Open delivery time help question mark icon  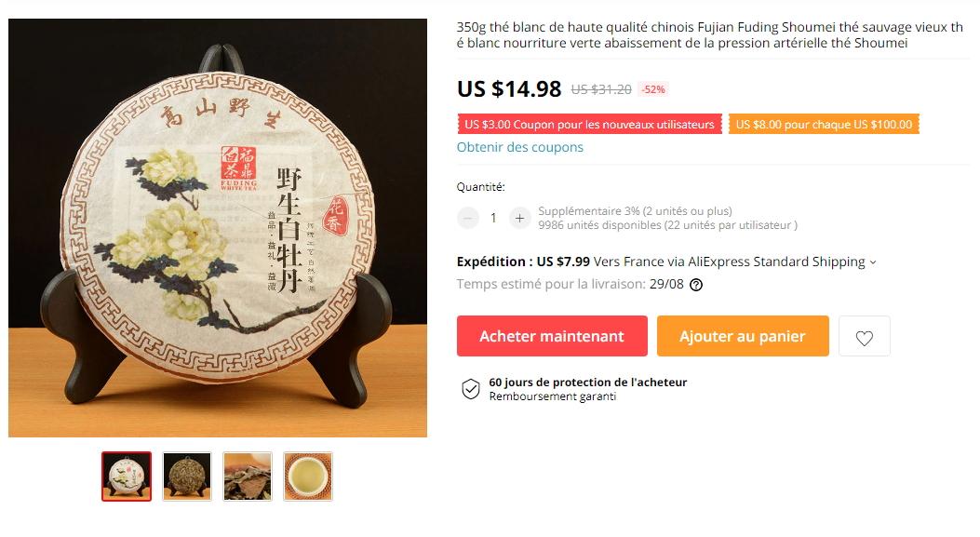click(x=695, y=285)
